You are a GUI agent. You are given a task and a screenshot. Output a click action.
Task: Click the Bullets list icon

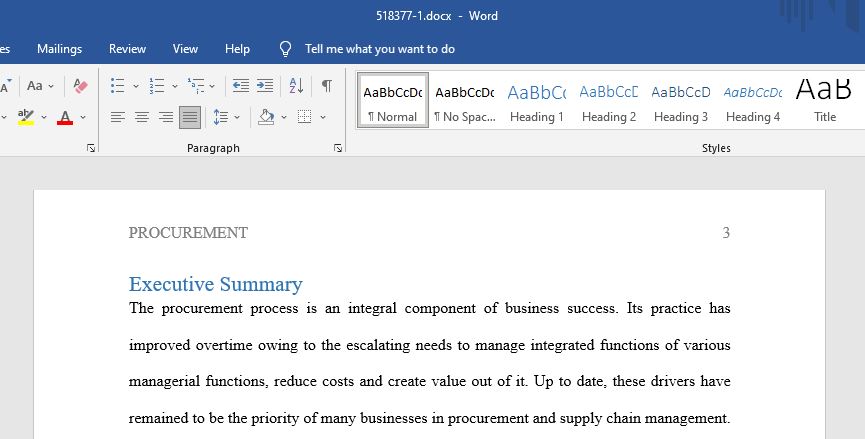coord(117,85)
